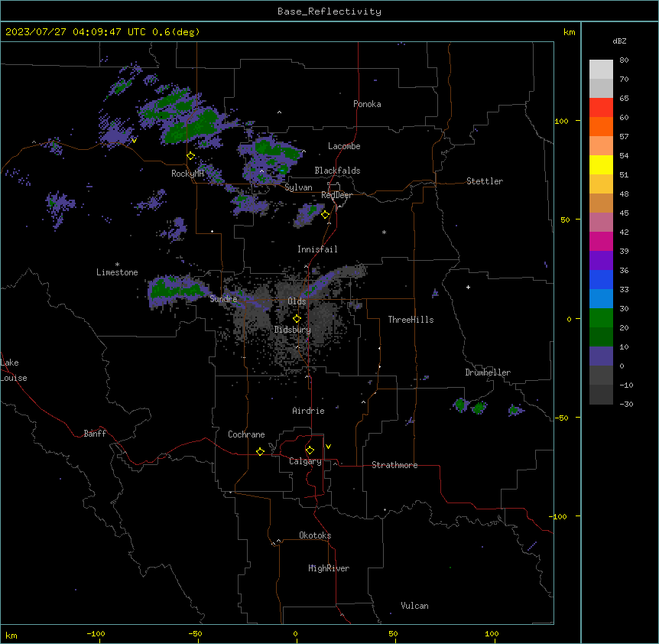Select the Sylvan label on map
659x644 pixels.
(x=298, y=187)
